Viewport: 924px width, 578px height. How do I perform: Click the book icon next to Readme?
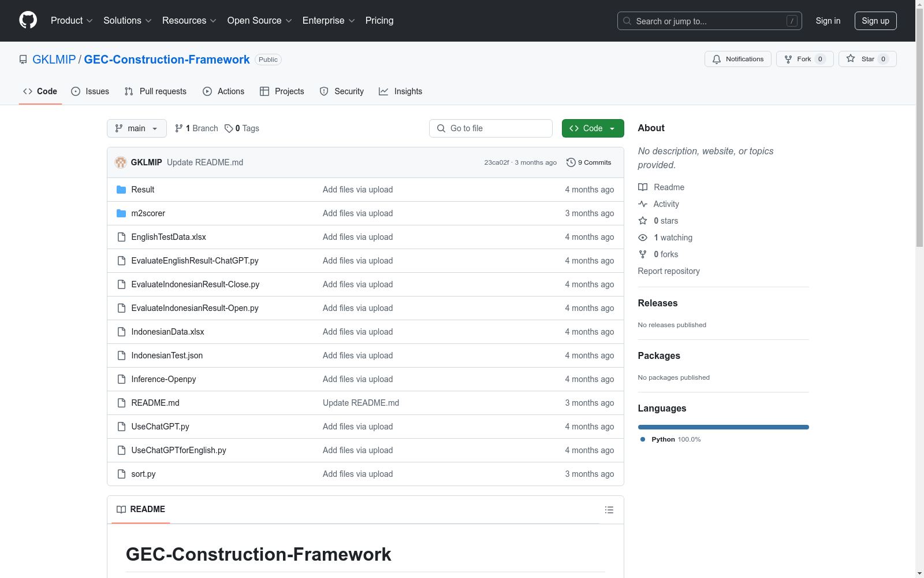(643, 187)
